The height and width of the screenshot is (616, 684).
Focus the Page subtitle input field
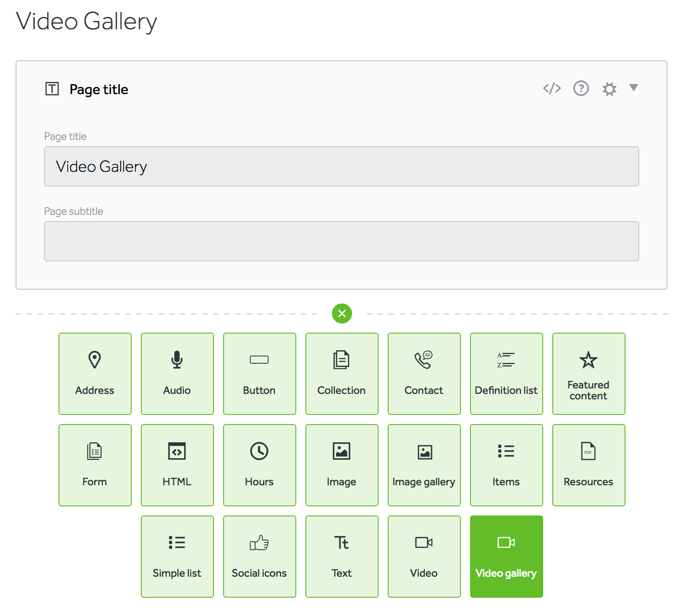click(x=341, y=241)
